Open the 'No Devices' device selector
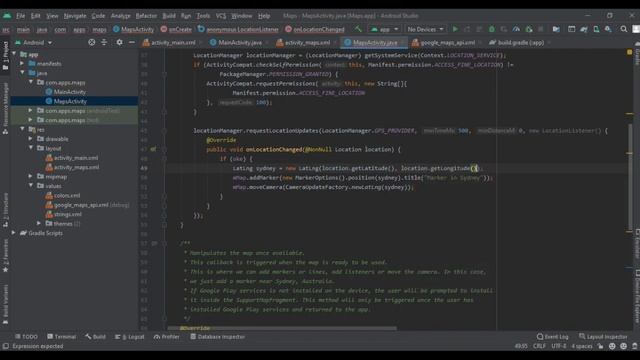Viewport: 640px width, 360px height. point(425,29)
